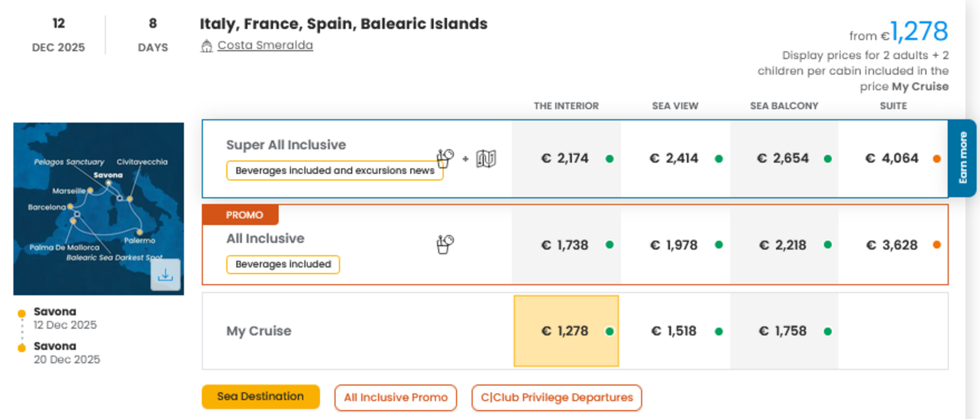This screenshot has width=980, height=419.
Task: Open C|Club Privilege Departures tag
Action: pyautogui.click(x=557, y=398)
